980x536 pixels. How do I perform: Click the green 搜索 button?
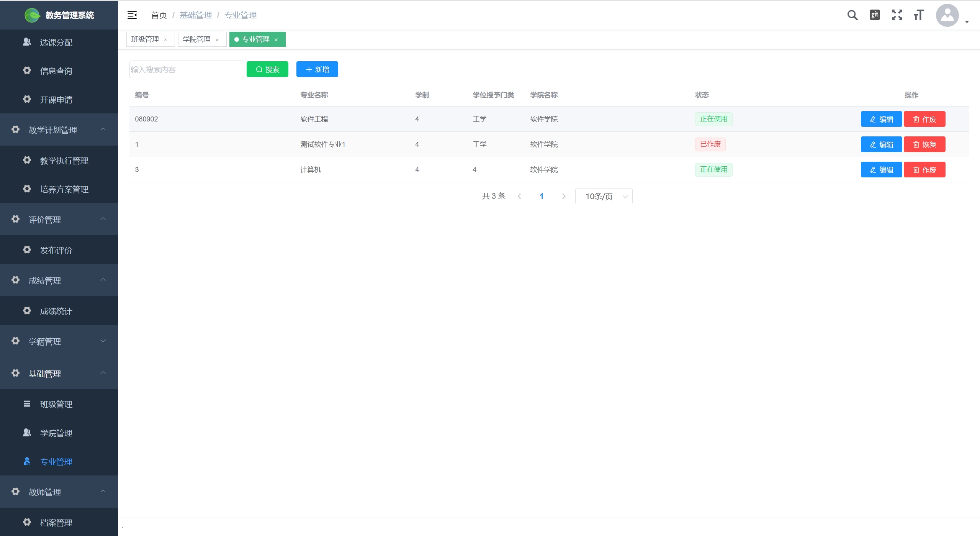(x=267, y=69)
